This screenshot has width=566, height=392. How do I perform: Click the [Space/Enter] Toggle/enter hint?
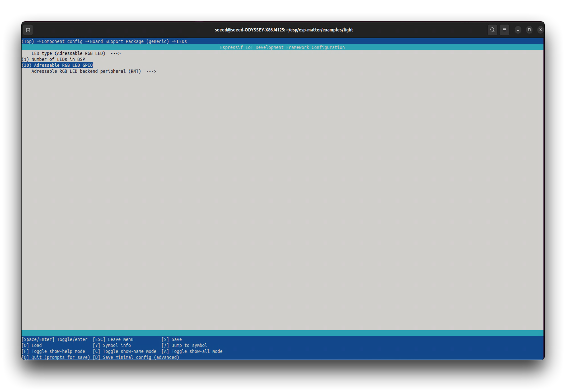(55, 339)
